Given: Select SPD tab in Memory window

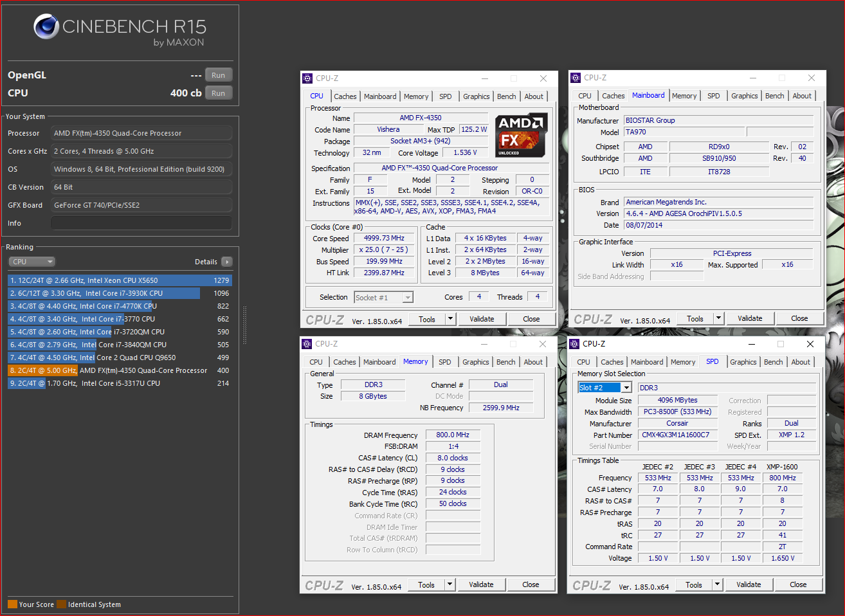Looking at the screenshot, I should click(x=445, y=362).
